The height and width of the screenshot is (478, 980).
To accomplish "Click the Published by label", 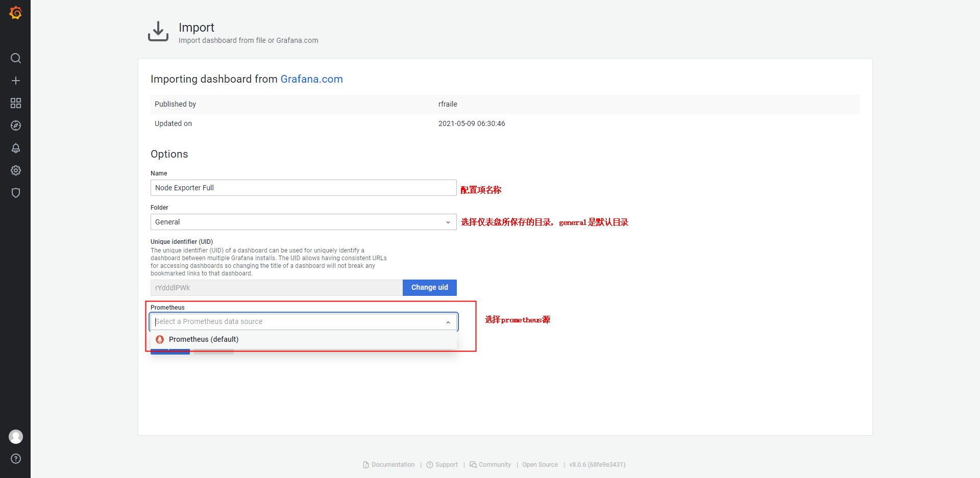I will pyautogui.click(x=175, y=104).
